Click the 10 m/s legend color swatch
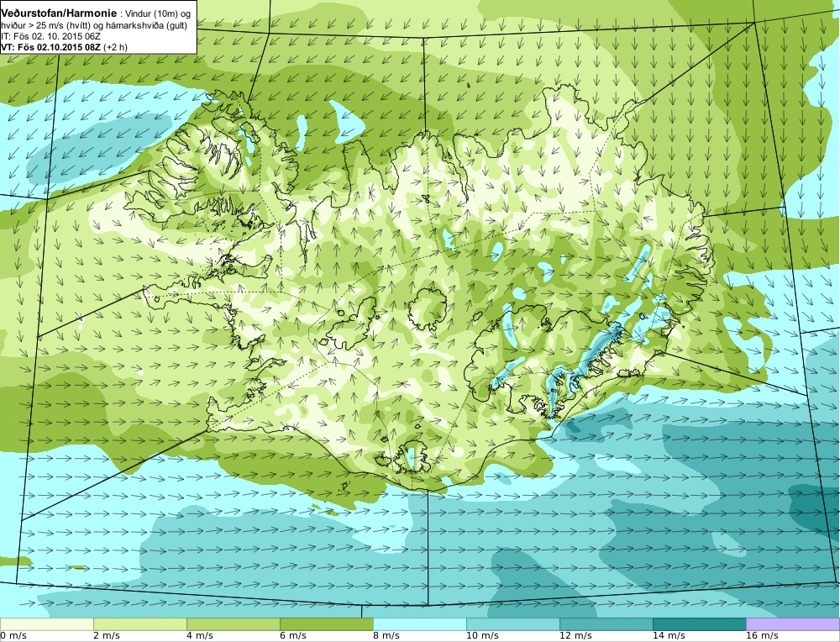840x642 pixels. [512, 624]
